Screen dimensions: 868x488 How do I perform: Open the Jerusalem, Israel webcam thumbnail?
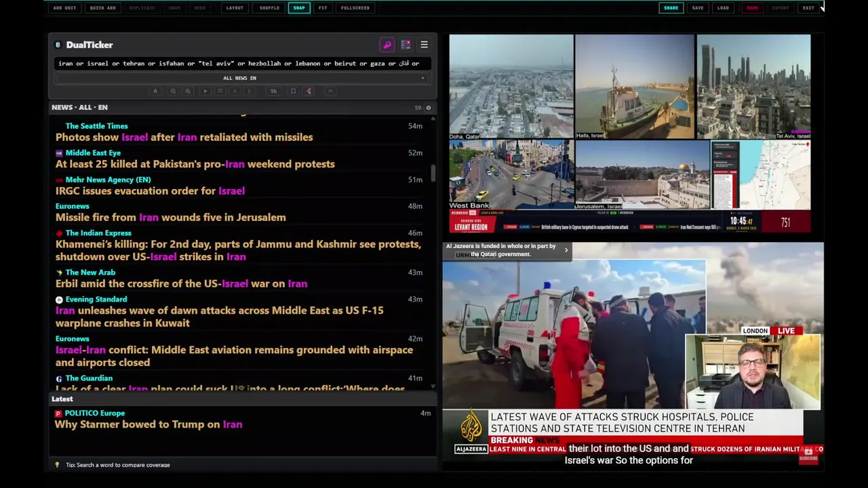click(x=642, y=175)
